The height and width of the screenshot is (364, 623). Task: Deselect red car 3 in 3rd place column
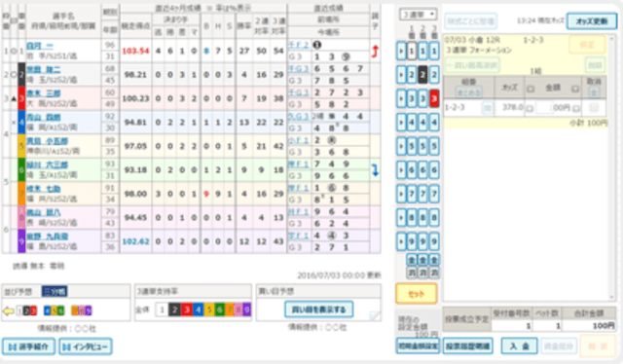coord(434,98)
